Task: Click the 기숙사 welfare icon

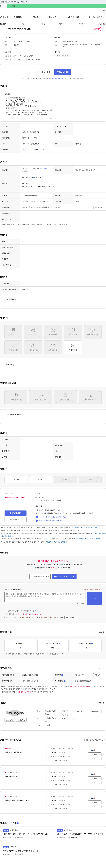Action: click(33, 332)
